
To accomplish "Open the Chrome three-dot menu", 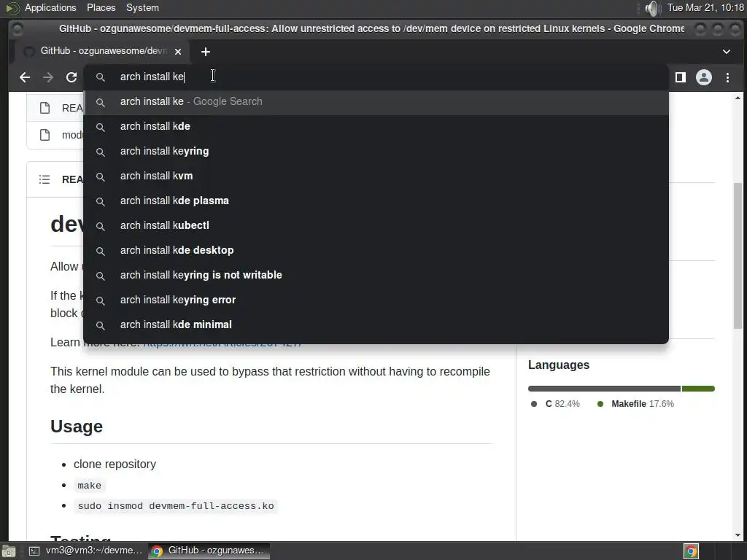I will pos(727,77).
